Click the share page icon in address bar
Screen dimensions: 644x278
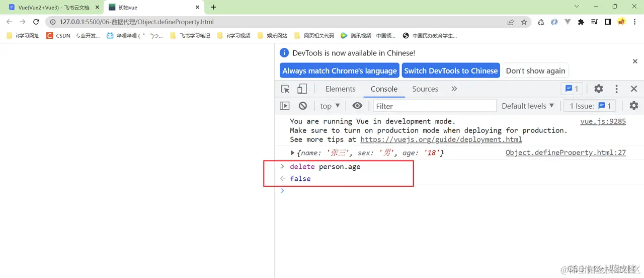click(x=511, y=22)
